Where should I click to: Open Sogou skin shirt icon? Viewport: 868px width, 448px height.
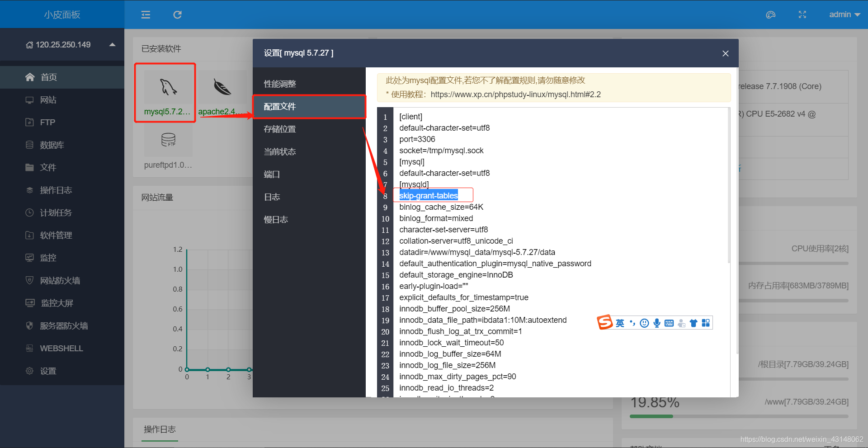click(x=693, y=323)
